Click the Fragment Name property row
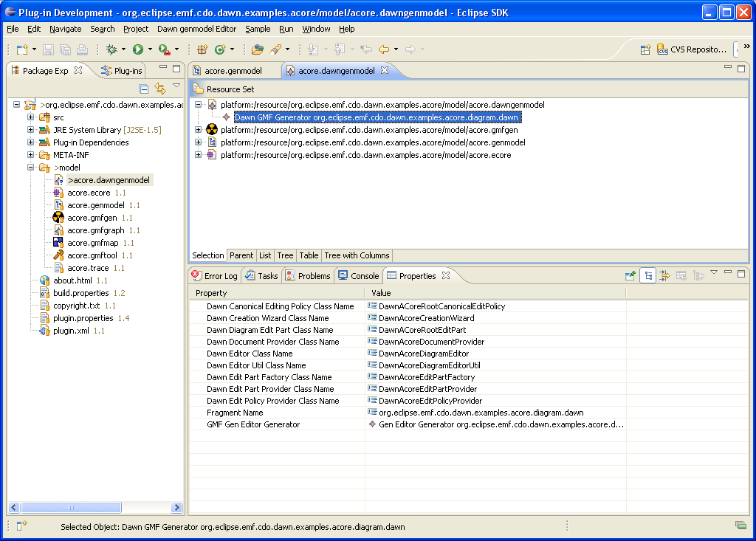Image resolution: width=756 pixels, height=541 pixels. click(x=408, y=413)
